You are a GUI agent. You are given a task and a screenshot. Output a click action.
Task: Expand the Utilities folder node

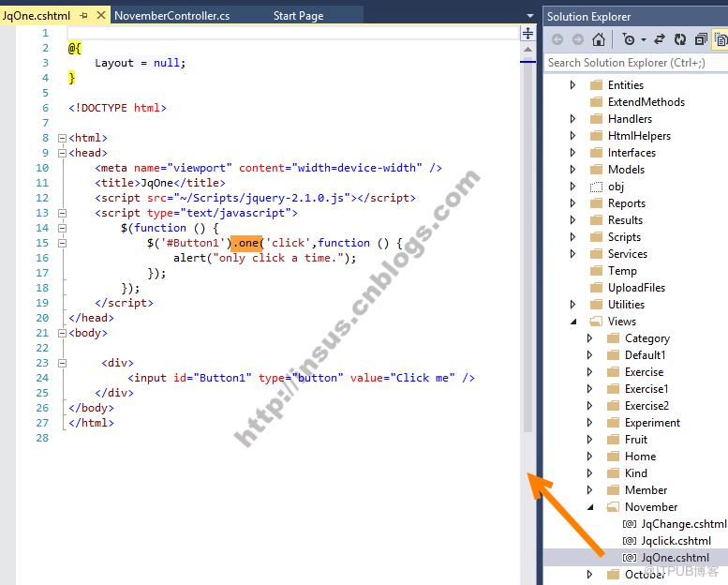click(572, 305)
